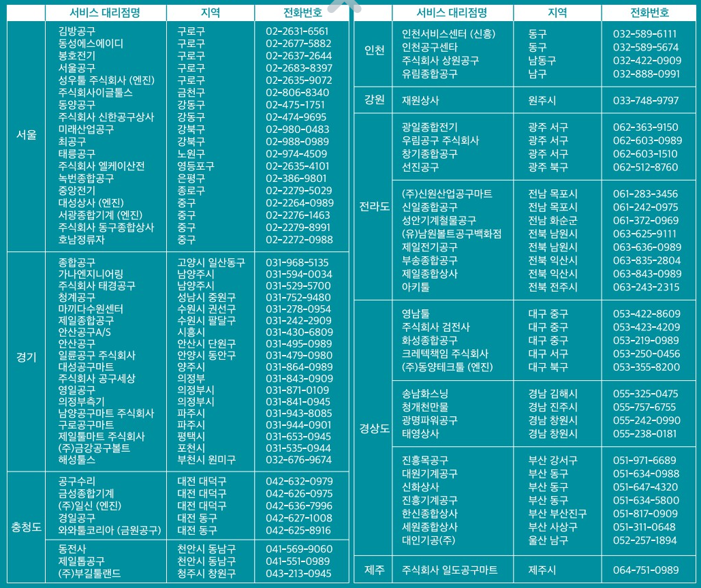The image size is (701, 588).
Task: Click 청계공구 dealer entry
Action: [76, 297]
